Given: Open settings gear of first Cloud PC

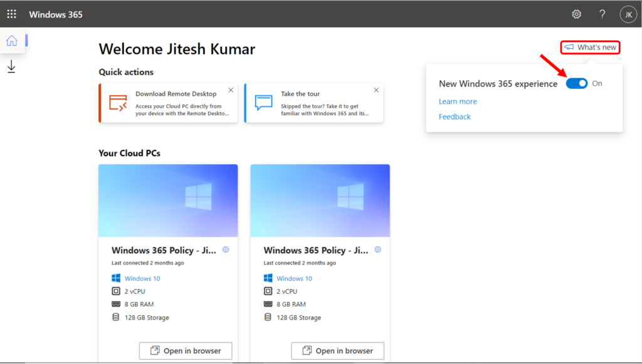Looking at the screenshot, I should [x=226, y=249].
